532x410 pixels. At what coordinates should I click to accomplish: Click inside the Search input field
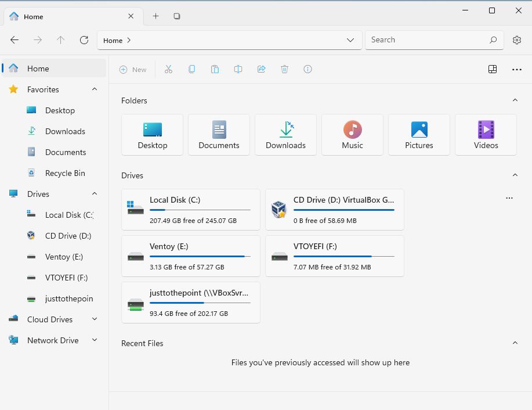(426, 40)
